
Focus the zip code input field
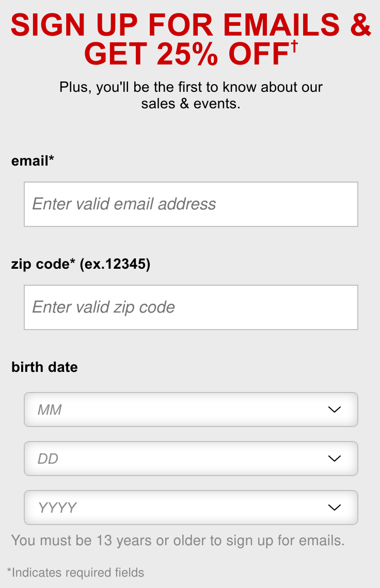[191, 307]
